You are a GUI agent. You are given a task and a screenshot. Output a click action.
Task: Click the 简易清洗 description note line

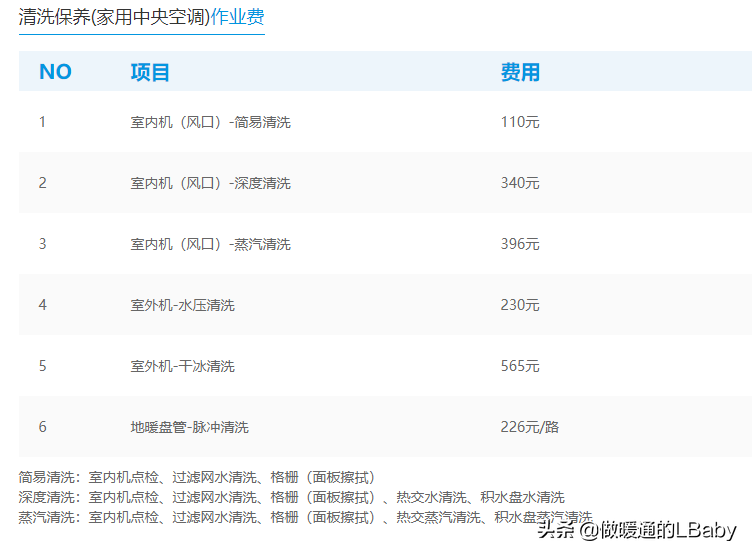click(197, 477)
